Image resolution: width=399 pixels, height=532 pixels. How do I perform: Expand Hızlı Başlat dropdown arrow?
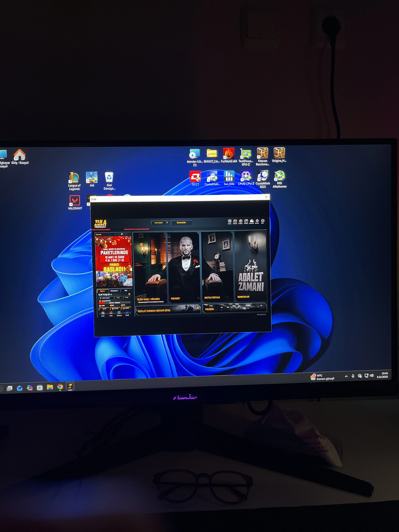point(167,223)
